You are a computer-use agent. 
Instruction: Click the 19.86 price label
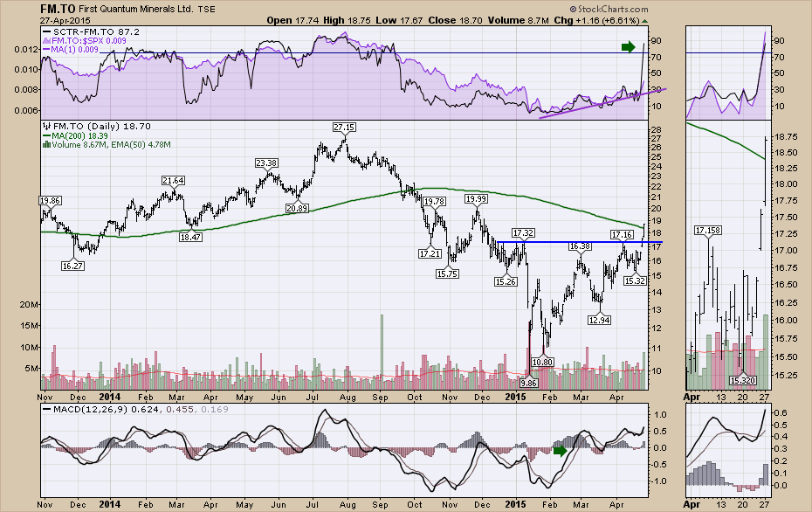51,201
